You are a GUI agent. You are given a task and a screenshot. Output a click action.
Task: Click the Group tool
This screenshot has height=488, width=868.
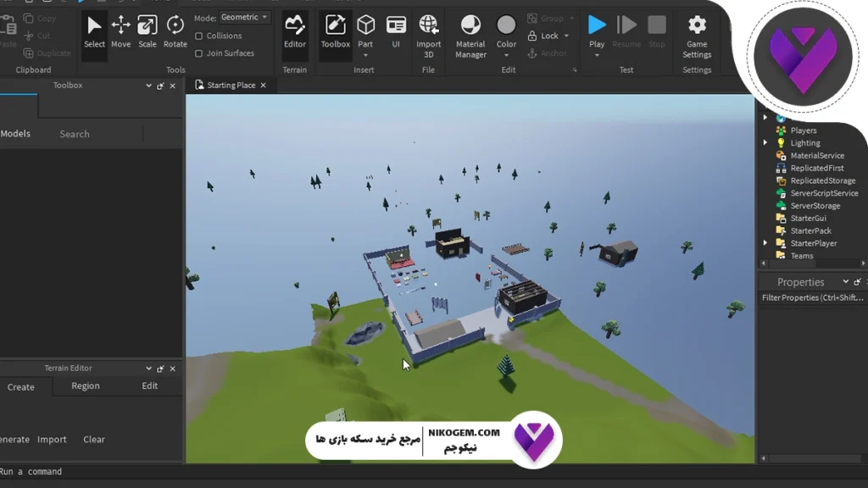(545, 19)
